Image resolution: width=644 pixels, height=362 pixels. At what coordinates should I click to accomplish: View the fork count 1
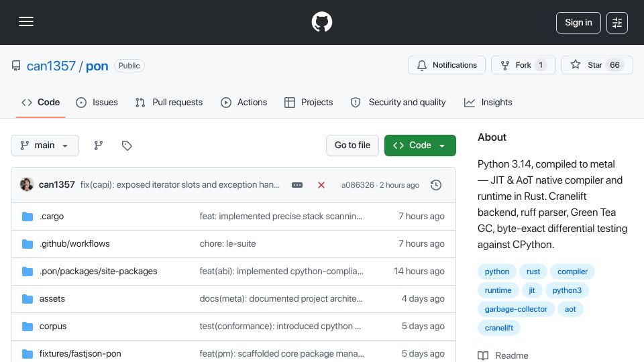pos(541,65)
